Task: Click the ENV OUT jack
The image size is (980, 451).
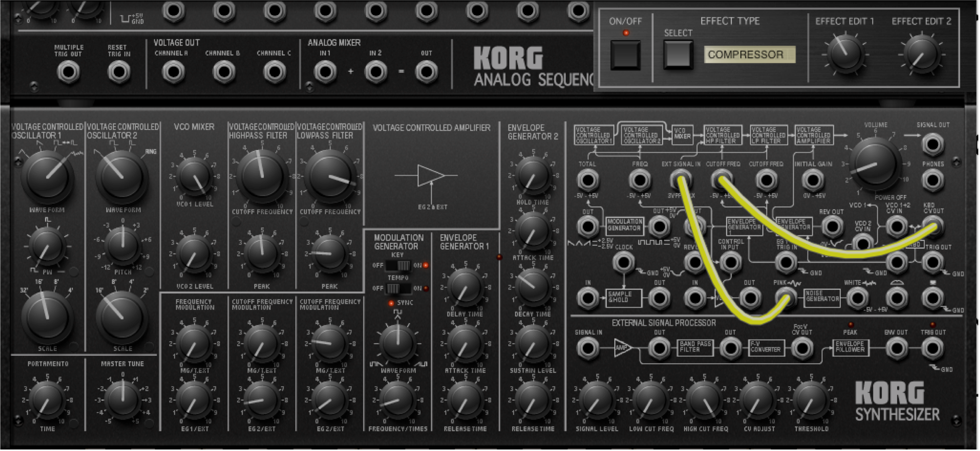Action: (x=896, y=348)
